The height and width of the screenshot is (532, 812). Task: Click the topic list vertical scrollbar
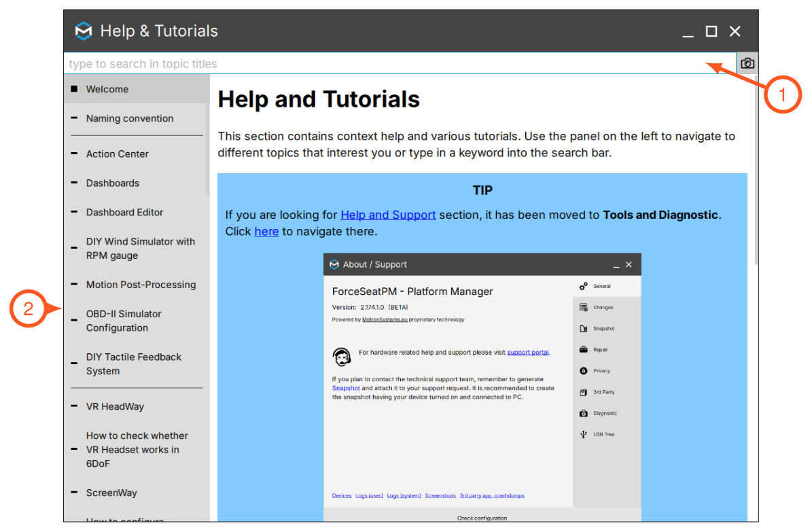208,149
